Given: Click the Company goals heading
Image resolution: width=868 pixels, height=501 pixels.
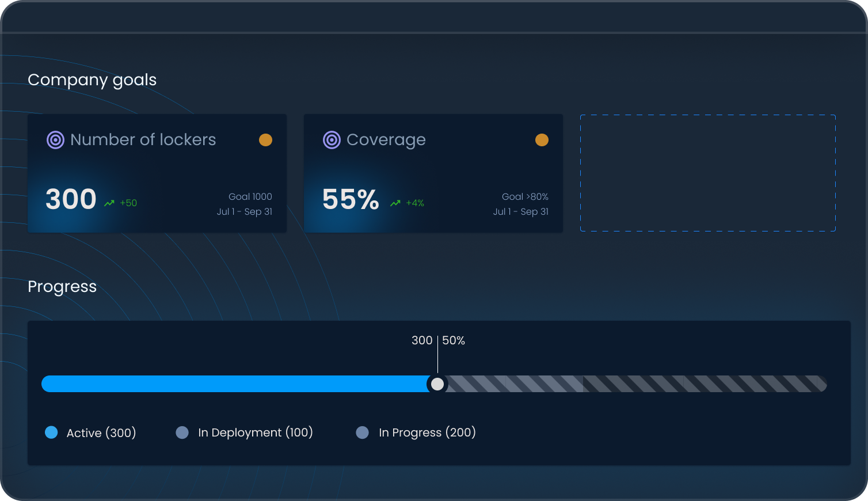Looking at the screenshot, I should click(x=92, y=80).
